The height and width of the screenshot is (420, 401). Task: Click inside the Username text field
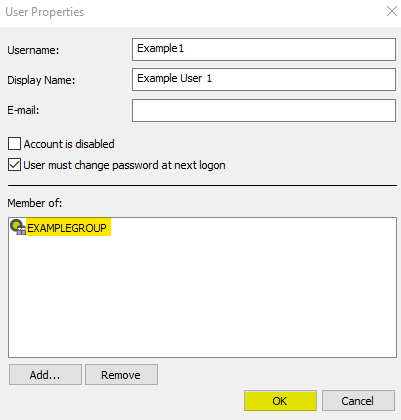pyautogui.click(x=264, y=49)
